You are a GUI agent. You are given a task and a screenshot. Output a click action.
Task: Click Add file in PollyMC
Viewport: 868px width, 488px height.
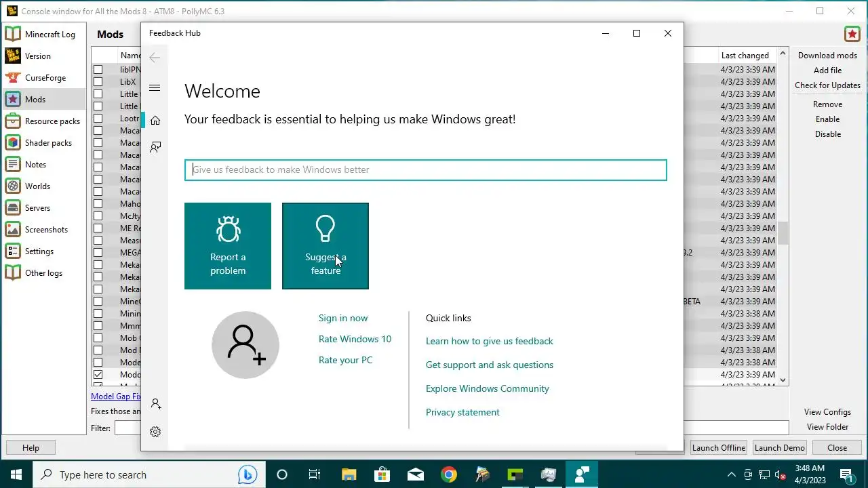(827, 70)
